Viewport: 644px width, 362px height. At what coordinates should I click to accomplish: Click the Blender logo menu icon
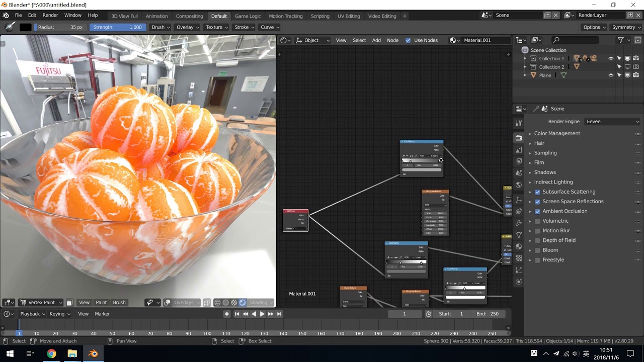tap(6, 16)
